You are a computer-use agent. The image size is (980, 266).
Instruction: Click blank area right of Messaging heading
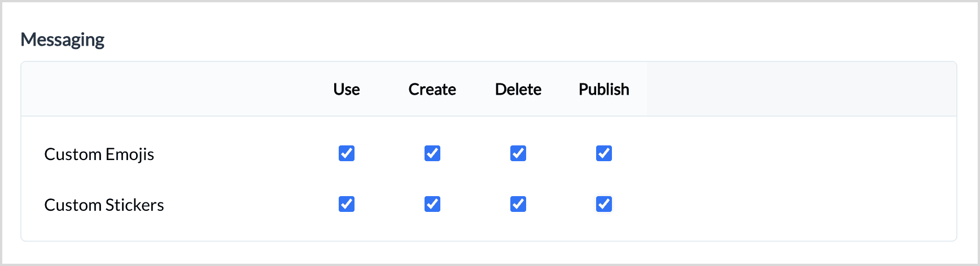coord(508,40)
